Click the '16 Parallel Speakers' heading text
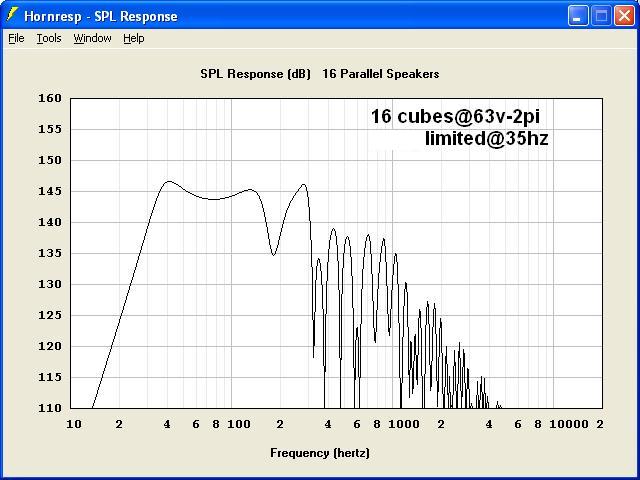Image resolution: width=640 pixels, height=480 pixels. (x=381, y=74)
